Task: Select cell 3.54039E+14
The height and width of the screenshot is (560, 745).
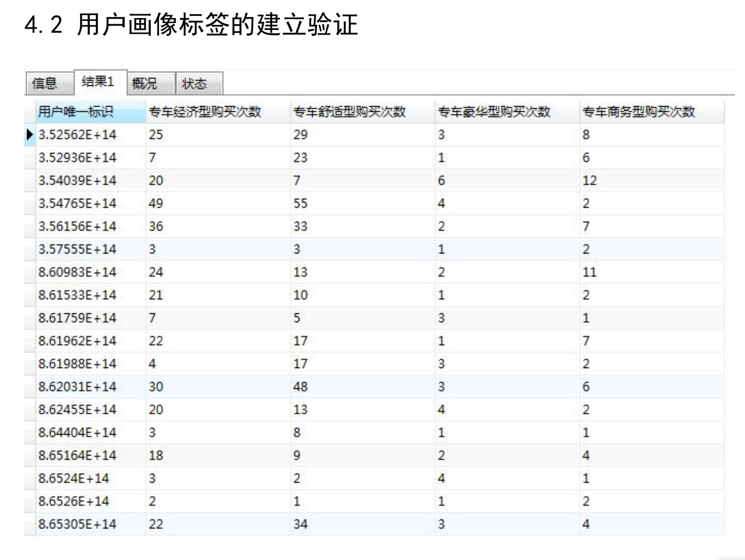Action: pyautogui.click(x=90, y=181)
